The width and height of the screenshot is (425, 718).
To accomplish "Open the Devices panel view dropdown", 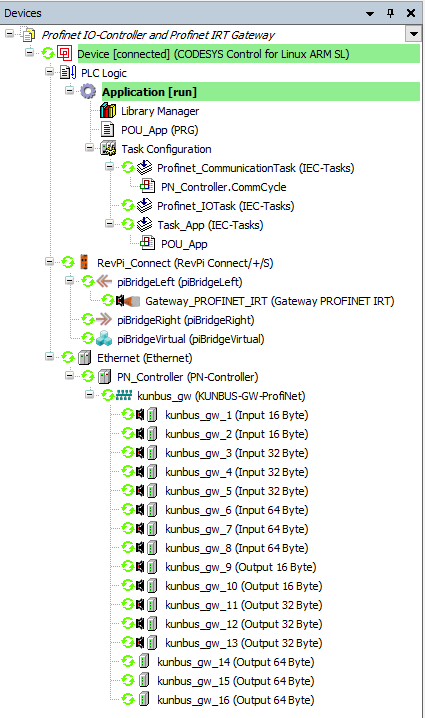I will tap(370, 14).
